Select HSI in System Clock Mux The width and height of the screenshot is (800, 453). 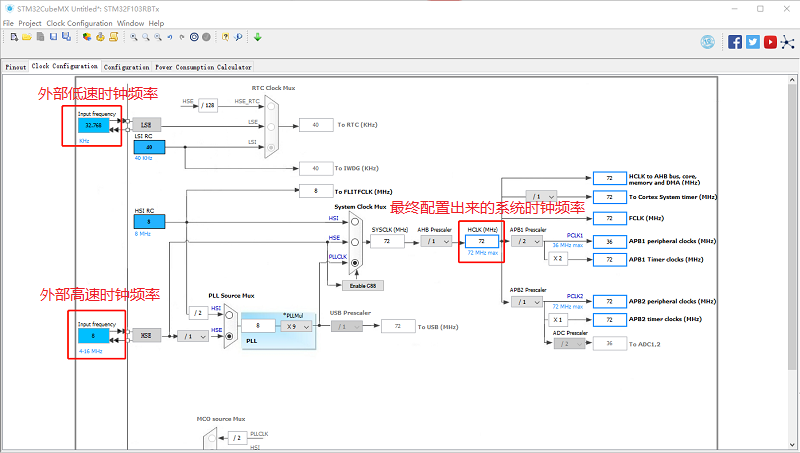[354, 223]
